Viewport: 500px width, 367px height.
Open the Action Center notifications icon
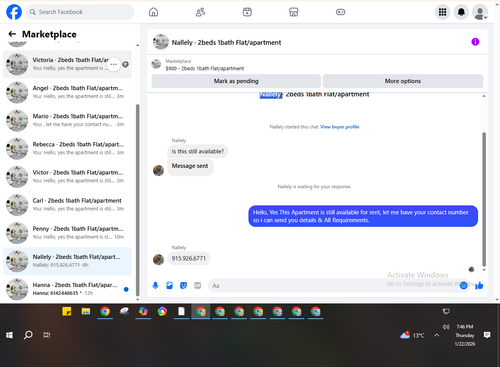[x=487, y=335]
